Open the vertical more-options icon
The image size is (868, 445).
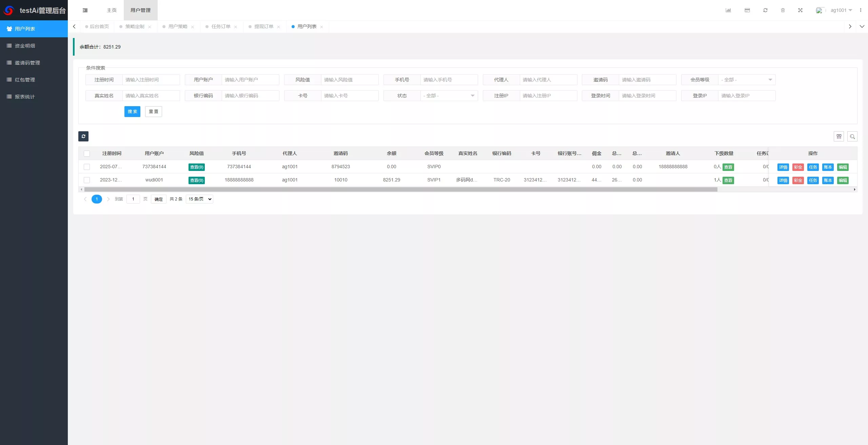click(x=861, y=10)
